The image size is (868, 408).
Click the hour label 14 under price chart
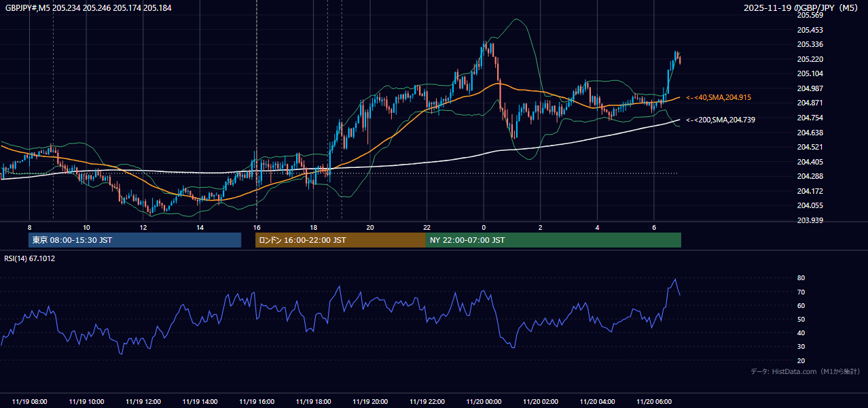pyautogui.click(x=200, y=227)
